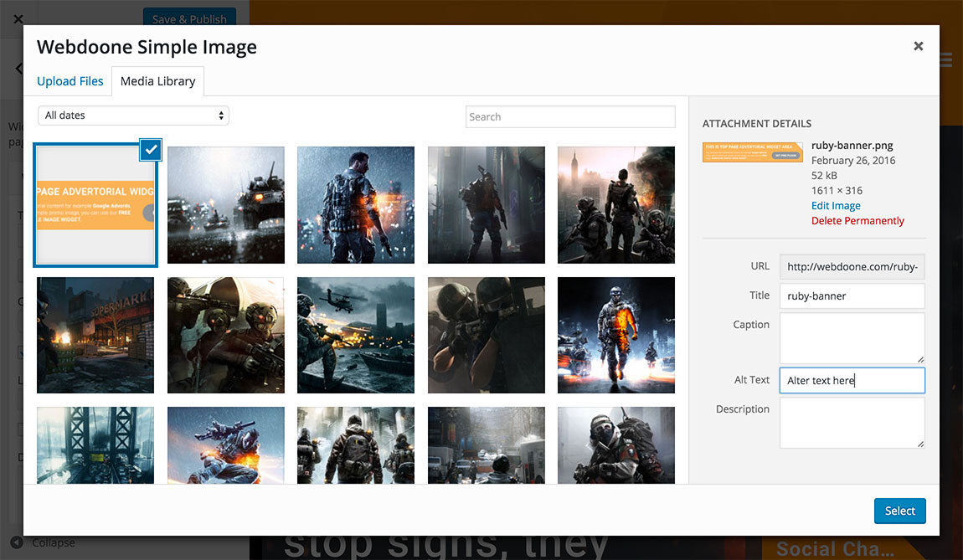This screenshot has height=560, width=963.
Task: Select the orange advertorial banner thumbnail
Action: click(95, 205)
